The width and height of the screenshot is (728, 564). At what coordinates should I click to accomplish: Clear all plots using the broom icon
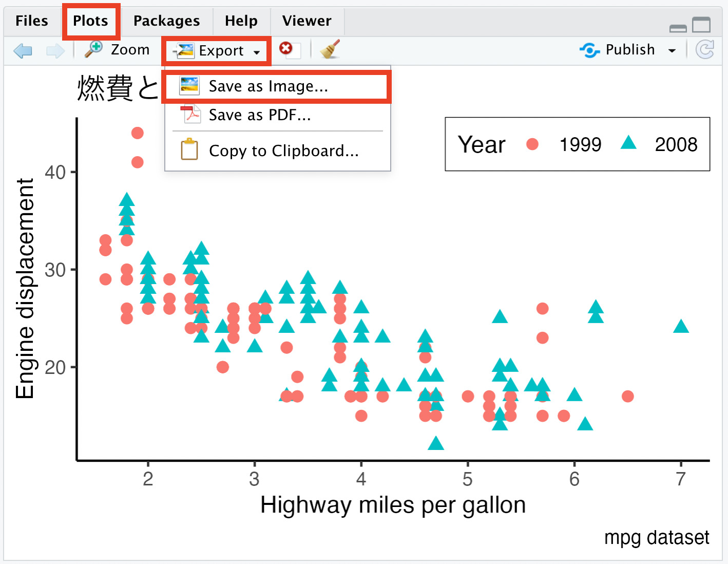[x=329, y=49]
